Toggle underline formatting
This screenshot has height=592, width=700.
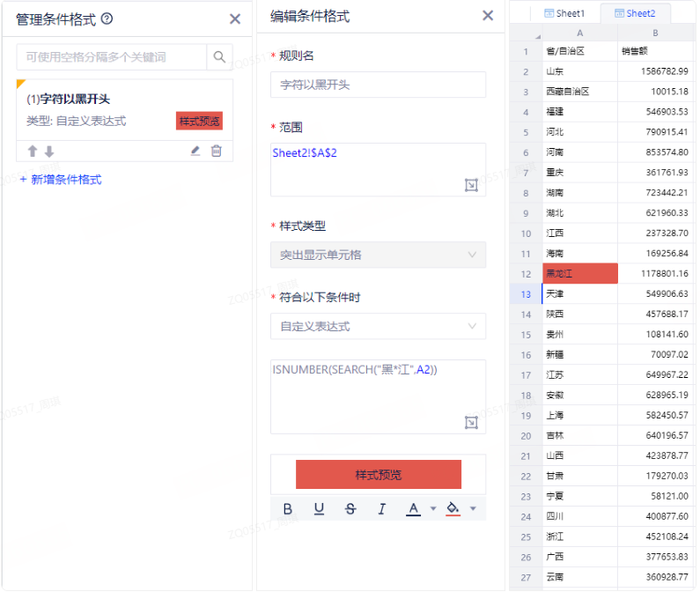coord(319,509)
